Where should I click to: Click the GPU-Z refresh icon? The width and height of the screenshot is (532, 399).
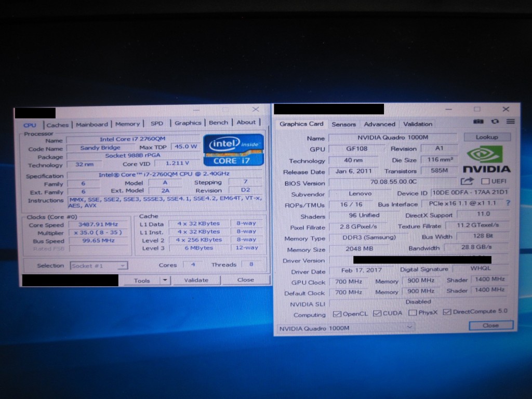point(495,122)
